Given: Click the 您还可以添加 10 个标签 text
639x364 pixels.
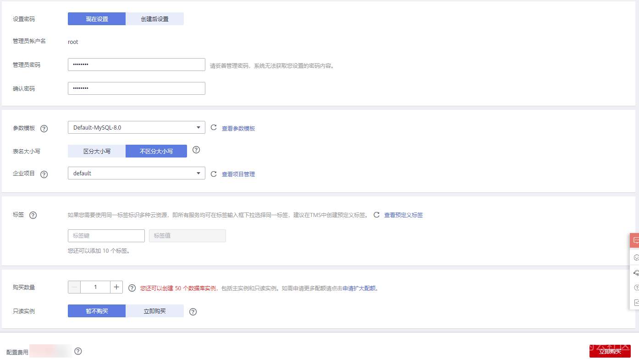Looking at the screenshot, I should (x=99, y=251).
